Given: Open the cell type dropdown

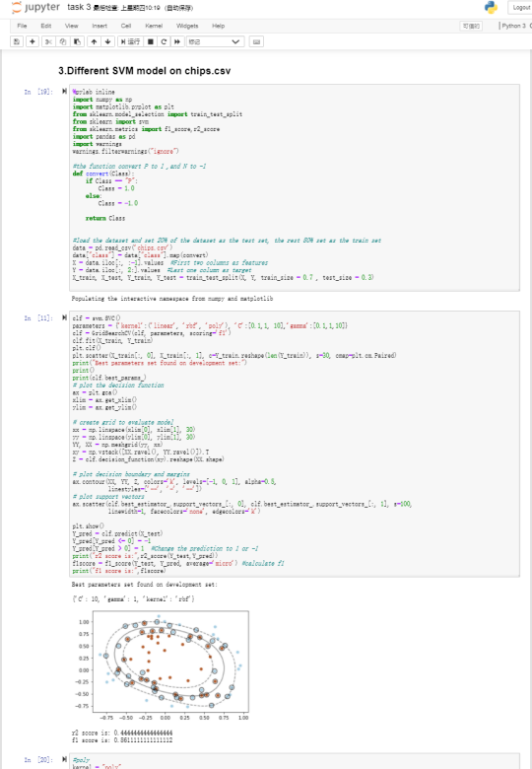Looking at the screenshot, I should click(215, 41).
